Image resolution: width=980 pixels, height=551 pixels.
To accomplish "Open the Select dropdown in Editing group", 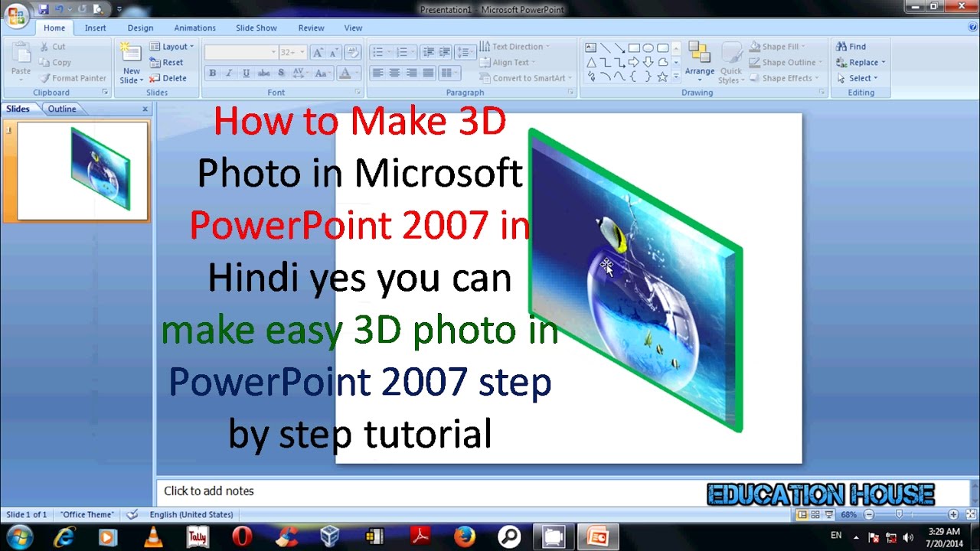I will tap(857, 78).
